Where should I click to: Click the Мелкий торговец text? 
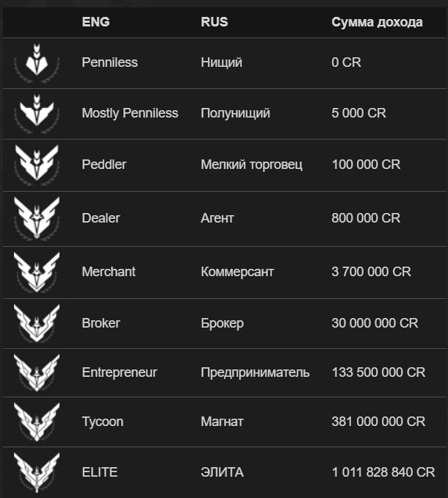click(x=251, y=165)
